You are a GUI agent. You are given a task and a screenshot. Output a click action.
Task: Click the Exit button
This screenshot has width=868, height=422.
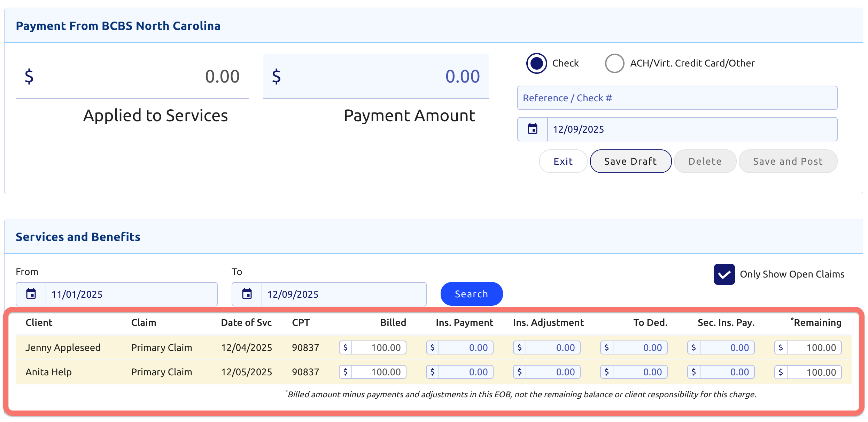(x=563, y=162)
